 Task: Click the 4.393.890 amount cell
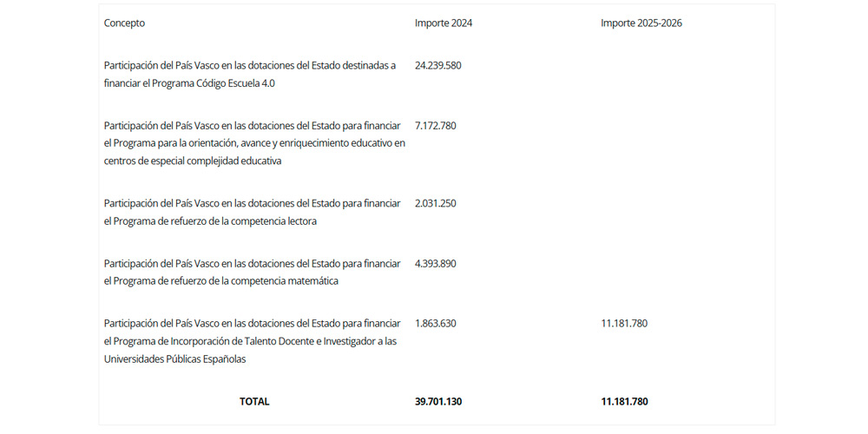(x=435, y=264)
